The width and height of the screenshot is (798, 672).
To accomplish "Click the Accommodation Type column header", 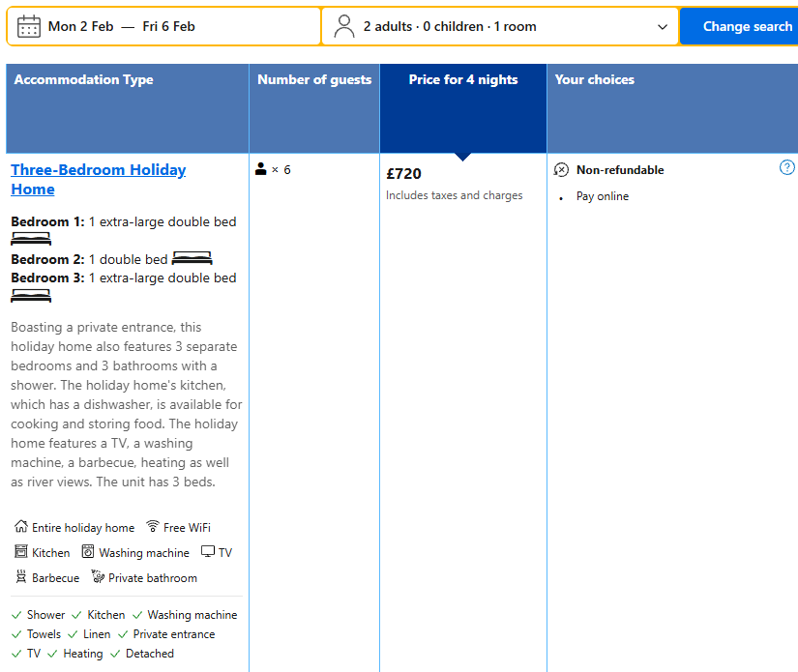I will click(84, 80).
